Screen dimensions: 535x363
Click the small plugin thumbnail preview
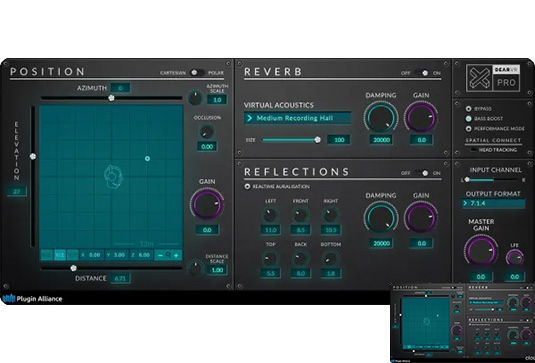462,323
